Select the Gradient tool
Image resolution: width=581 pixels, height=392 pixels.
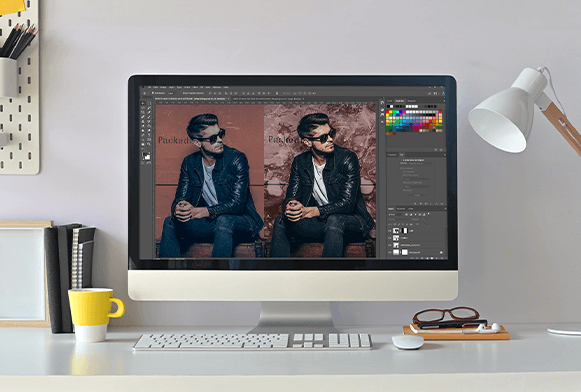pyautogui.click(x=149, y=126)
